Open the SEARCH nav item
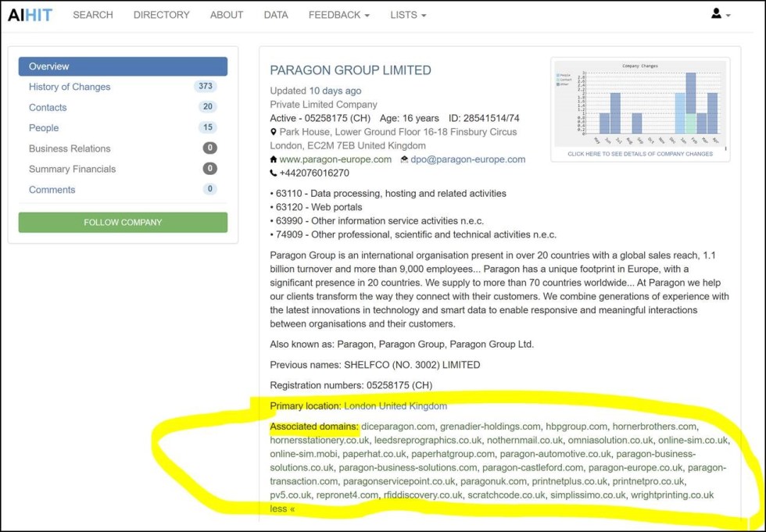 click(x=93, y=15)
